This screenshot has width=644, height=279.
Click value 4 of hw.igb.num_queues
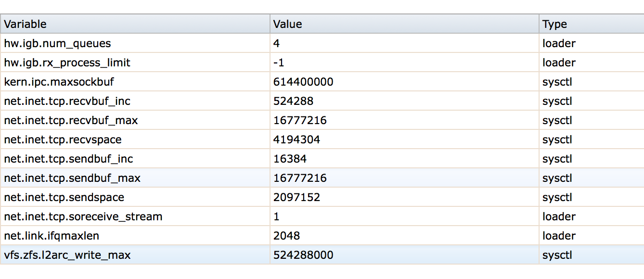coord(276,43)
